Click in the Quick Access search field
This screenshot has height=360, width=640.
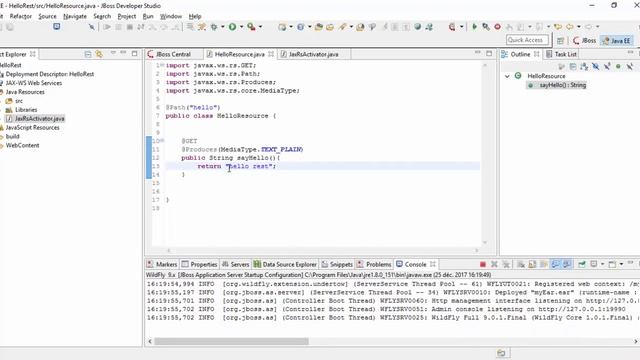[x=527, y=40]
